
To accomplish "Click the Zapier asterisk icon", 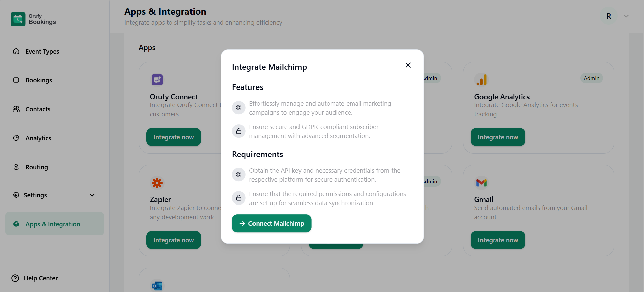I will [157, 183].
